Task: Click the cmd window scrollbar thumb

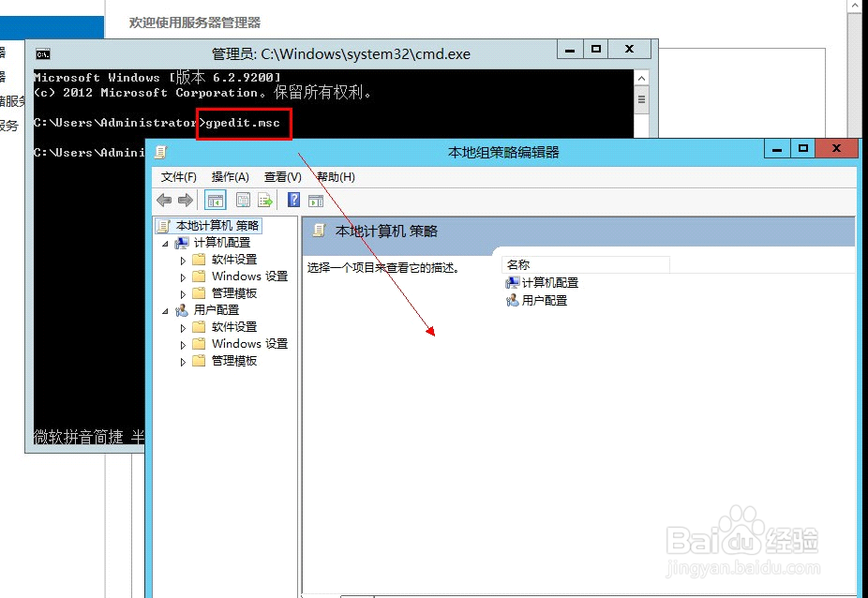Action: pos(642,99)
